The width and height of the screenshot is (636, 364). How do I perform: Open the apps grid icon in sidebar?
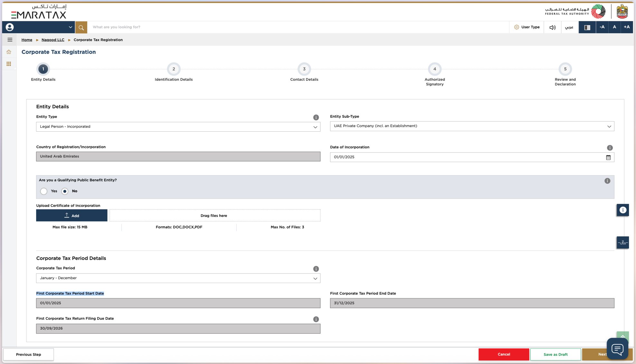click(9, 64)
